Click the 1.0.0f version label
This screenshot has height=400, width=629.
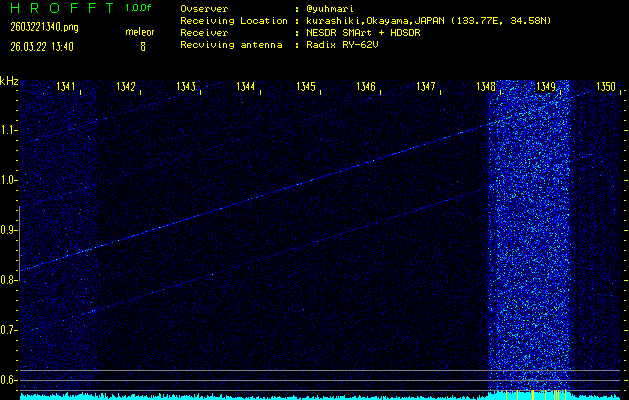(140, 8)
